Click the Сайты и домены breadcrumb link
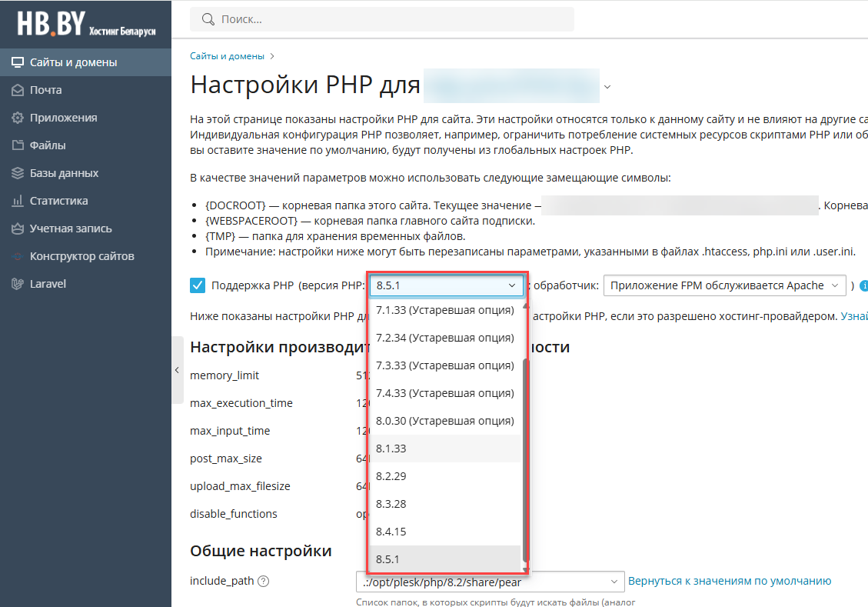The width and height of the screenshot is (868, 607). (x=227, y=56)
